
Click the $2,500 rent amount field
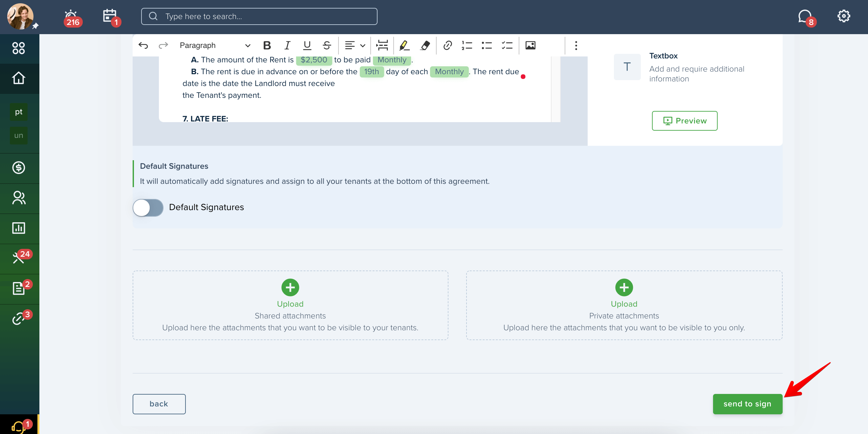pyautogui.click(x=314, y=60)
